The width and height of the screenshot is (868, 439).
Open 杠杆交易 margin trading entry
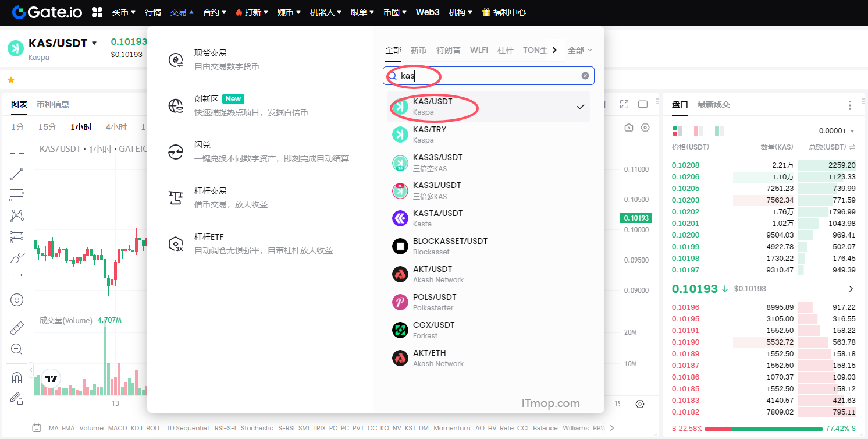[x=218, y=197]
